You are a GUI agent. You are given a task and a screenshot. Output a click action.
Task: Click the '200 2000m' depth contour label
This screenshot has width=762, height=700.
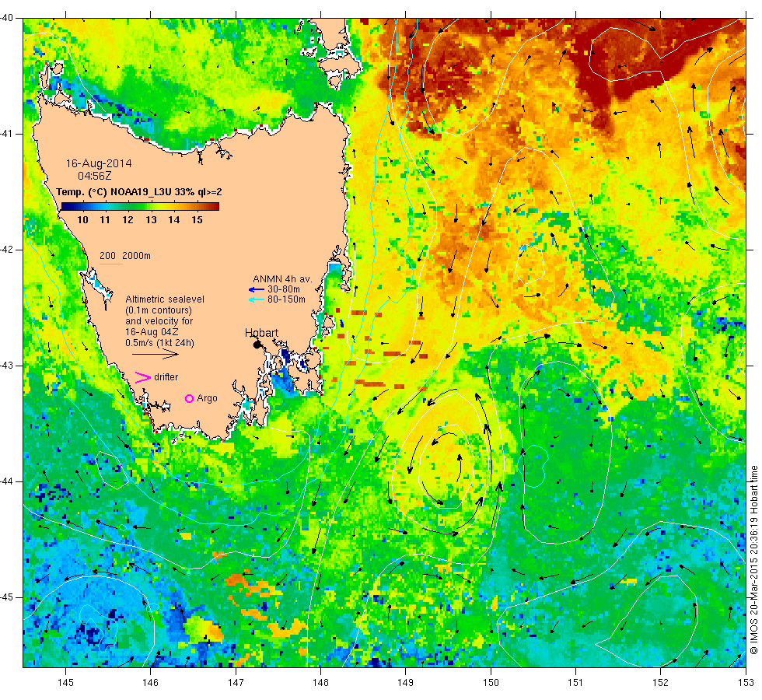(125, 256)
